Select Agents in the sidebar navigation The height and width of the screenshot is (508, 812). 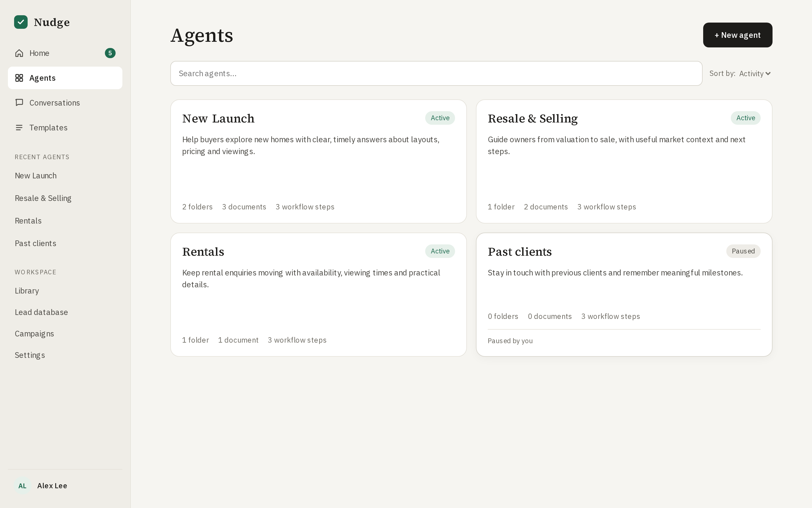click(65, 78)
